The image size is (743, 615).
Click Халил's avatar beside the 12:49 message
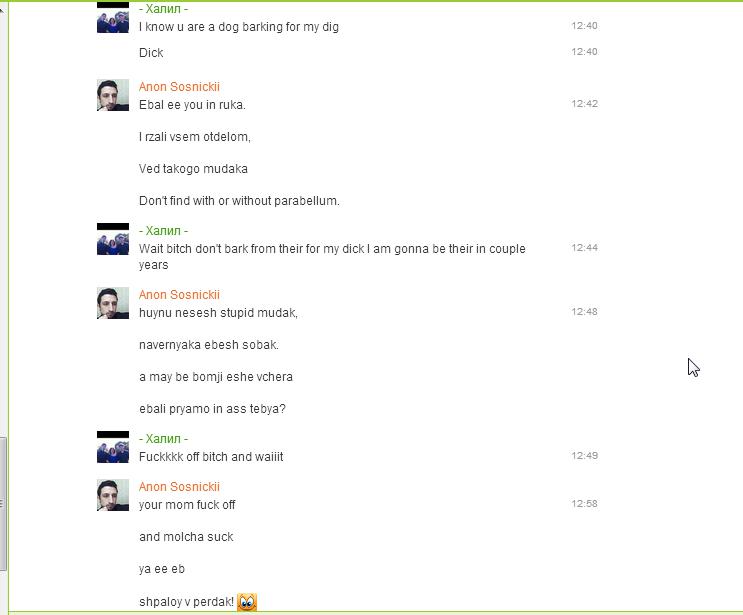click(113, 447)
